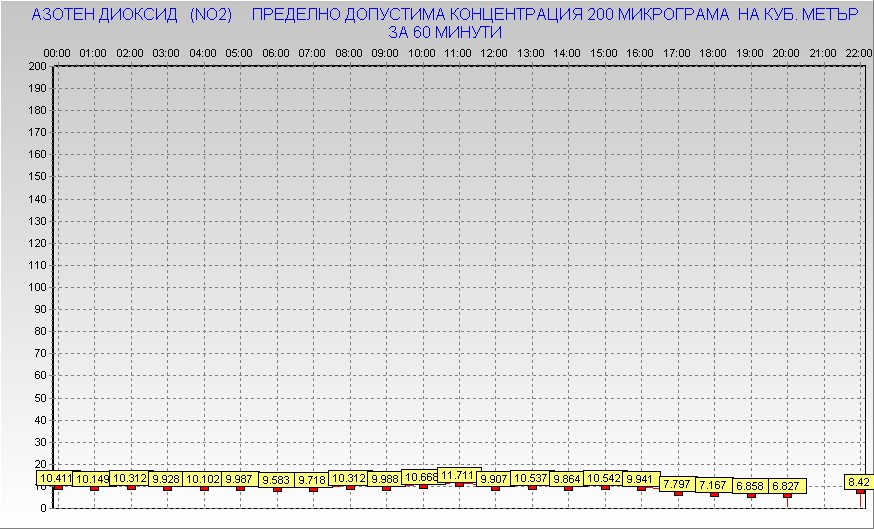This screenshot has height=529, width=874.
Task: Click the 9.928 value label
Action: click(167, 479)
